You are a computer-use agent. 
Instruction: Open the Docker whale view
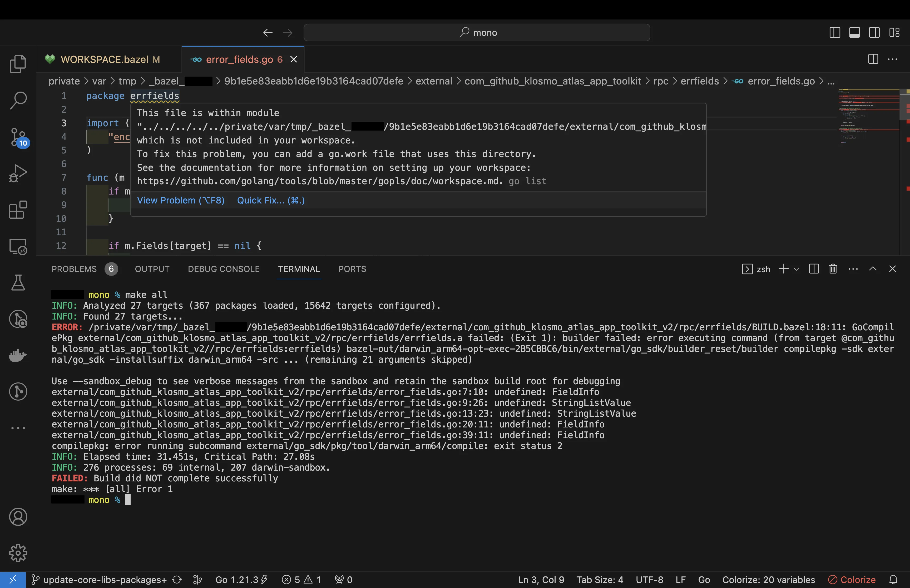coord(18,356)
